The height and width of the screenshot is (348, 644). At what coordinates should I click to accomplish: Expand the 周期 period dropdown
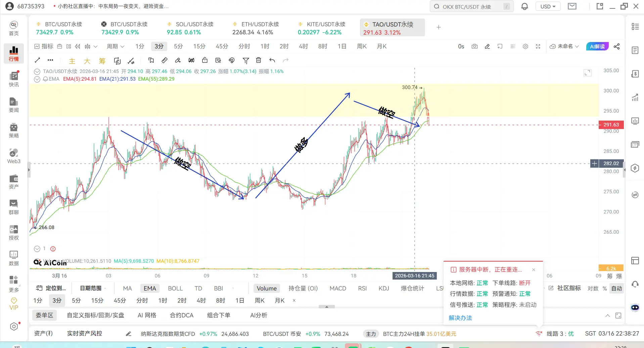click(115, 46)
